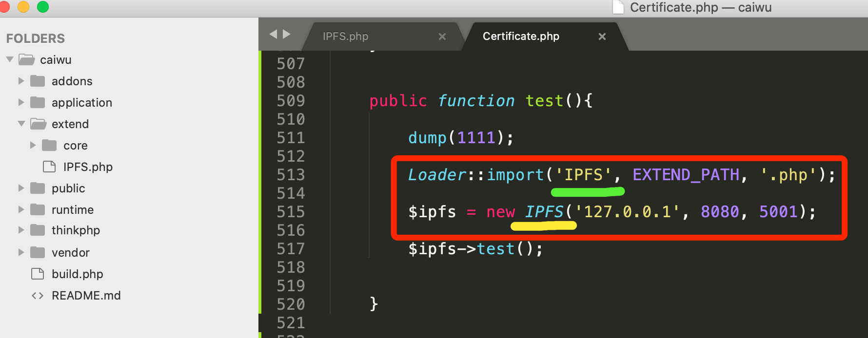Expand the thinkphp folder arrow
This screenshot has width=868, height=338.
21,230
